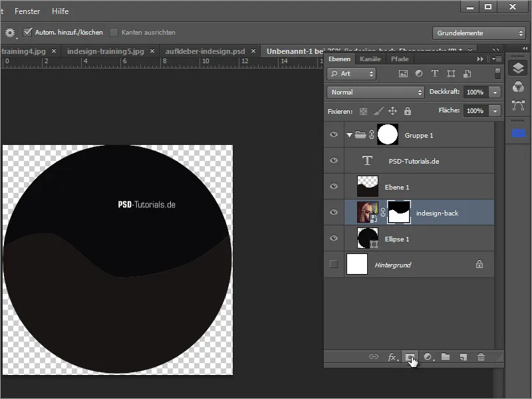This screenshot has width=532, height=399.
Task: Hide the Gruppe 1 group
Action: pos(334,135)
